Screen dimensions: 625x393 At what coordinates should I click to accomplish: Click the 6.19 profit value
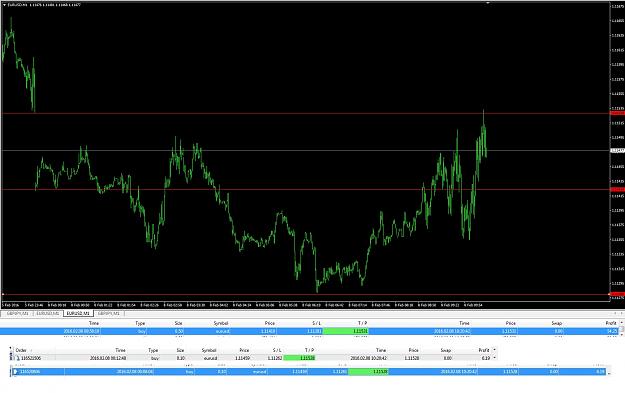485,358
